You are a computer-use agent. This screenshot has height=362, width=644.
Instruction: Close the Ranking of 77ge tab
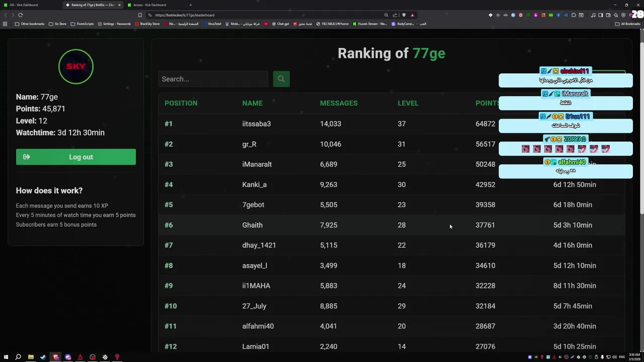click(119, 5)
